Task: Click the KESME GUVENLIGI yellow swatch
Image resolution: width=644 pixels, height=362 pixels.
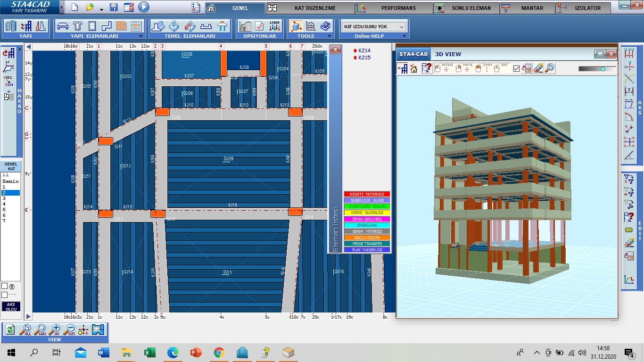Action: point(367,213)
